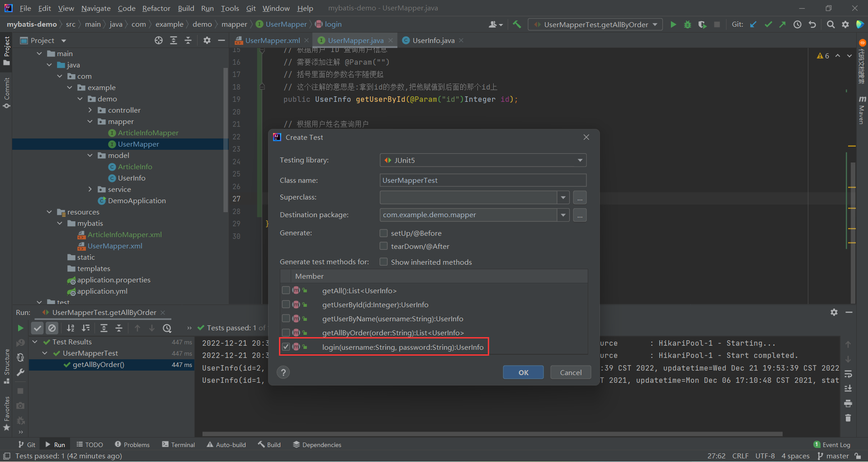The image size is (868, 462).
Task: Expand the service folder
Action: pyautogui.click(x=90, y=189)
